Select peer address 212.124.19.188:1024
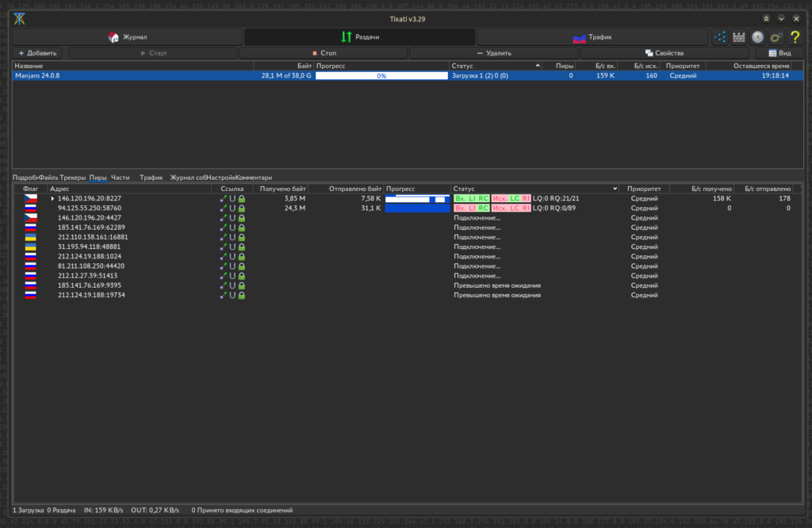This screenshot has height=528, width=812. pyautogui.click(x=90, y=256)
